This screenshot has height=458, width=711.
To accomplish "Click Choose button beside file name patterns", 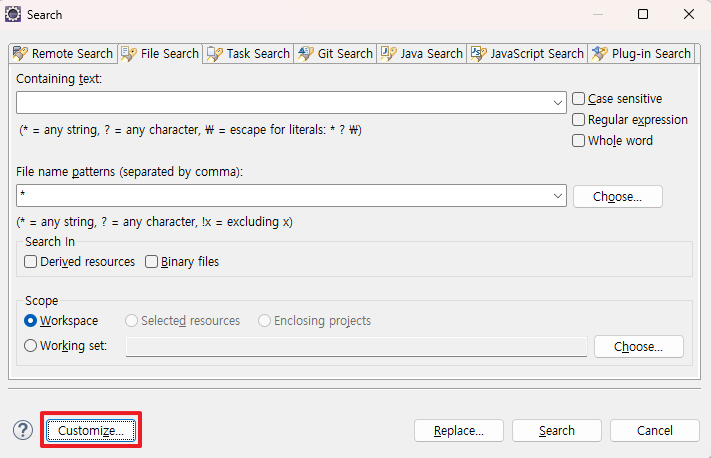I will pyautogui.click(x=618, y=196).
